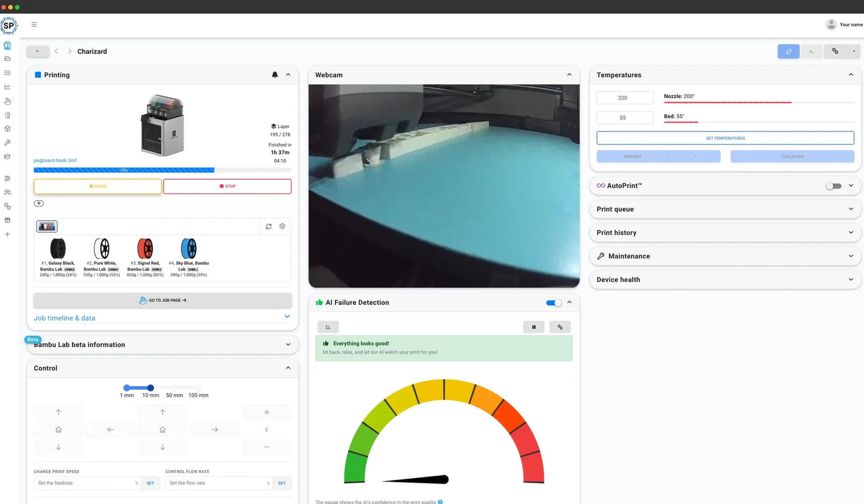Toggle AutoPrint switch
The height and width of the screenshot is (504, 864).
(833, 186)
